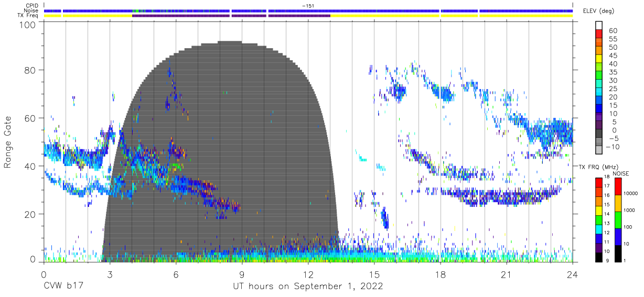Click the '14' label on the TX FRQ scale
Image resolution: width=644 pixels, height=297 pixels.
click(606, 214)
